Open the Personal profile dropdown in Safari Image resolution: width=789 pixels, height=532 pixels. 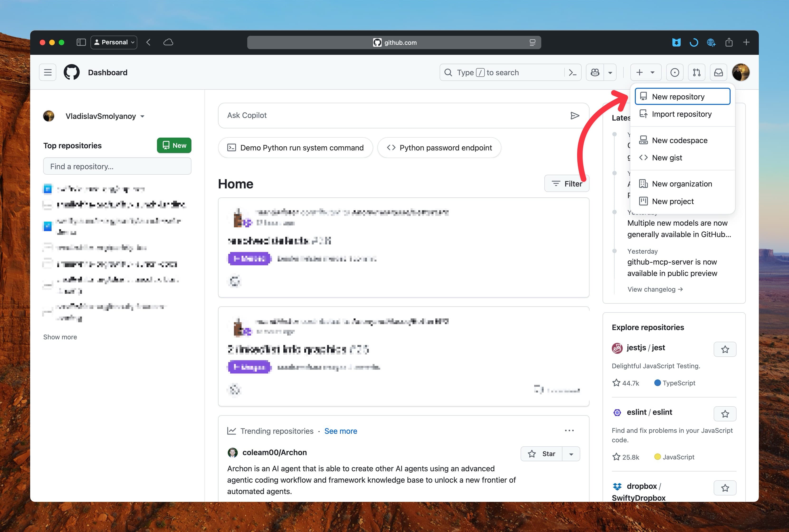coord(114,42)
